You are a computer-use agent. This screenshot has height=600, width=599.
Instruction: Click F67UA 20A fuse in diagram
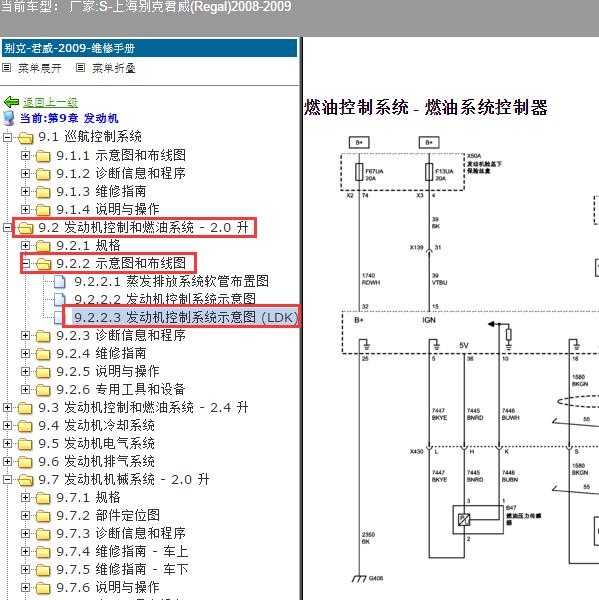tap(359, 172)
